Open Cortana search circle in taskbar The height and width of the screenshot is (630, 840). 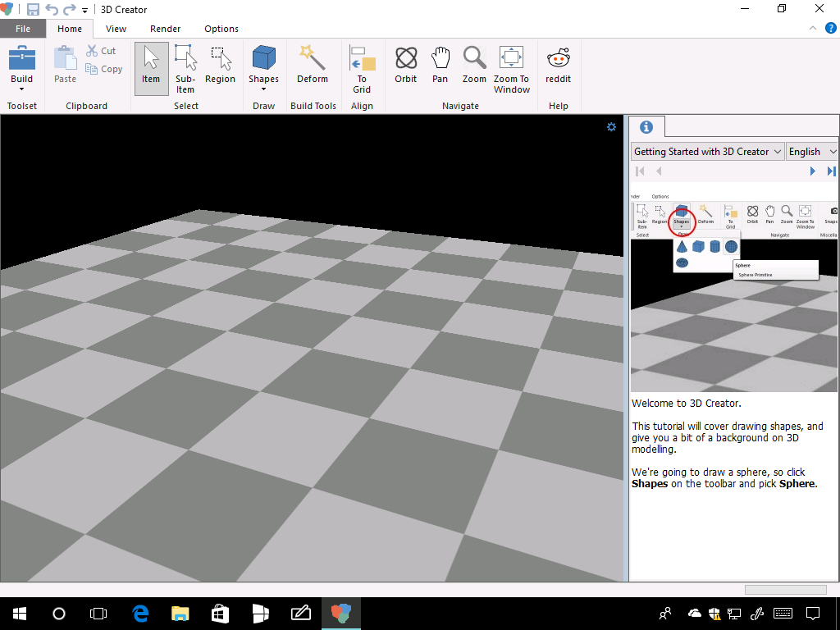[x=59, y=614]
